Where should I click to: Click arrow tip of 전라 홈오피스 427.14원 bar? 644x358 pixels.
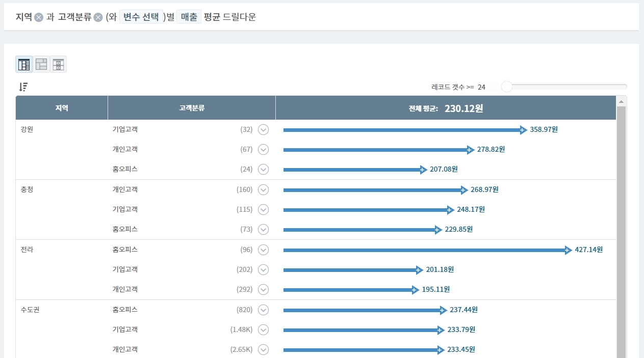click(x=568, y=250)
